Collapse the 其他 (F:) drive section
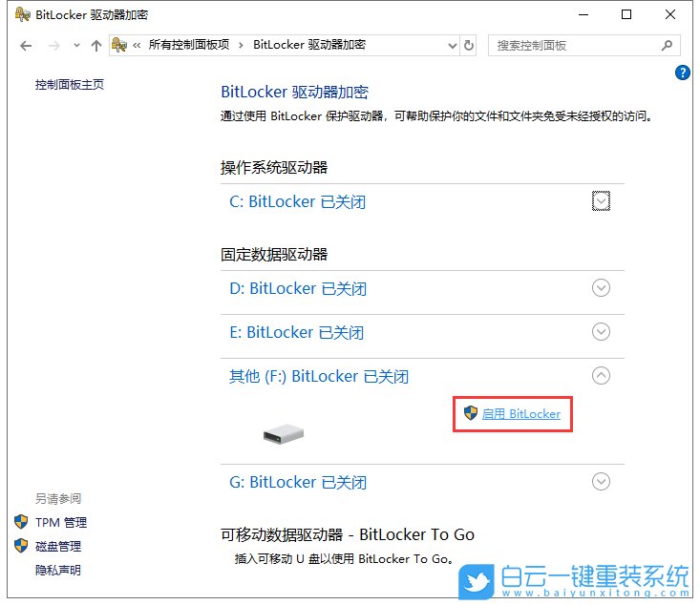Image resolution: width=700 pixels, height=605 pixels. (601, 375)
